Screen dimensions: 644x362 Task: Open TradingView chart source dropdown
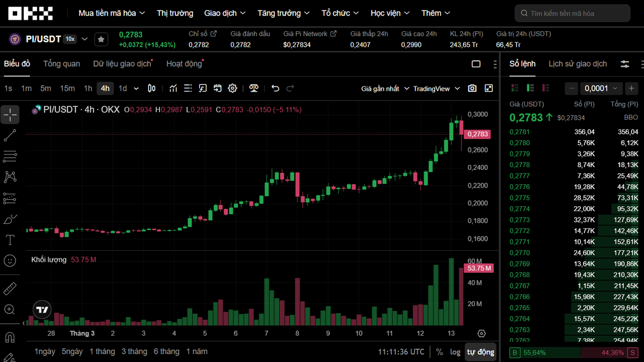coord(436,89)
